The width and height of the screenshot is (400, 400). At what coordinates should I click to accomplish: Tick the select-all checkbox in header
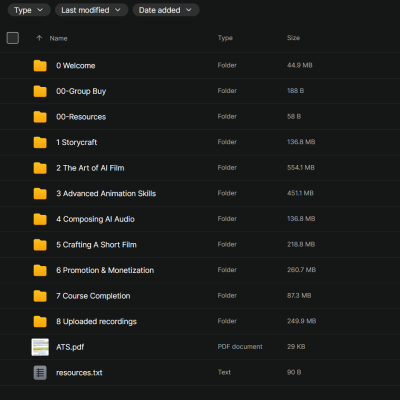[13, 38]
